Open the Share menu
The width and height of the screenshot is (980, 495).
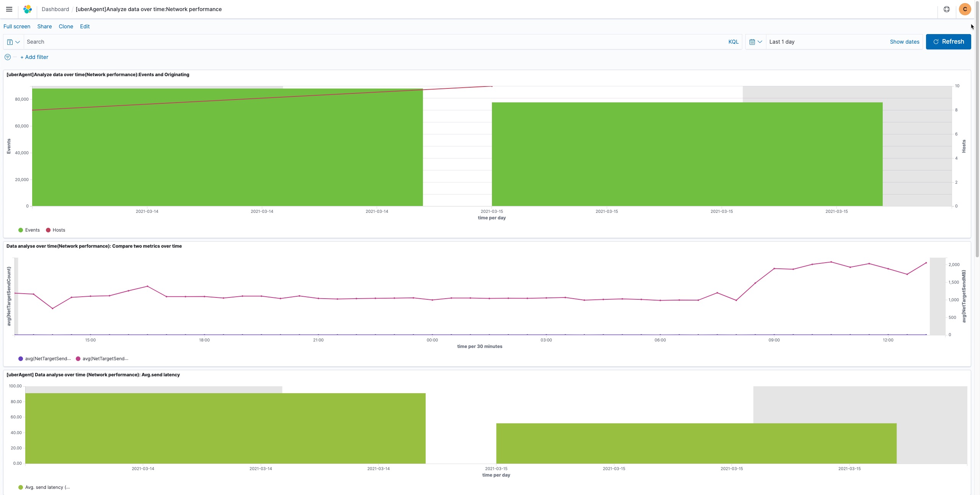point(44,26)
